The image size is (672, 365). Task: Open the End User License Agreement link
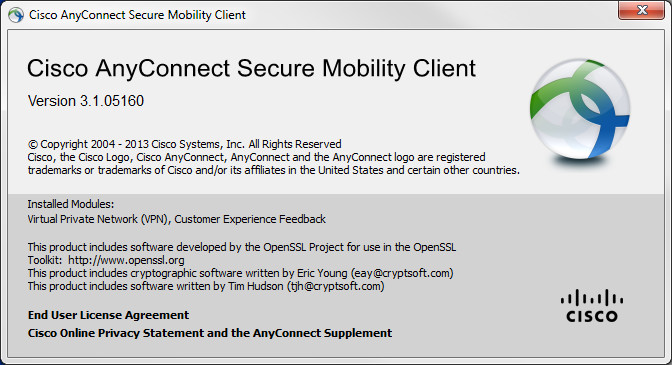click(108, 315)
